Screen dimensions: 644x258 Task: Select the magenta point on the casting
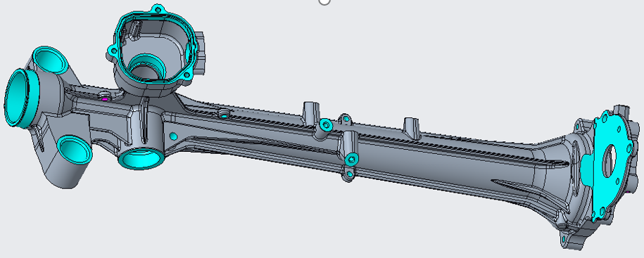click(105, 99)
